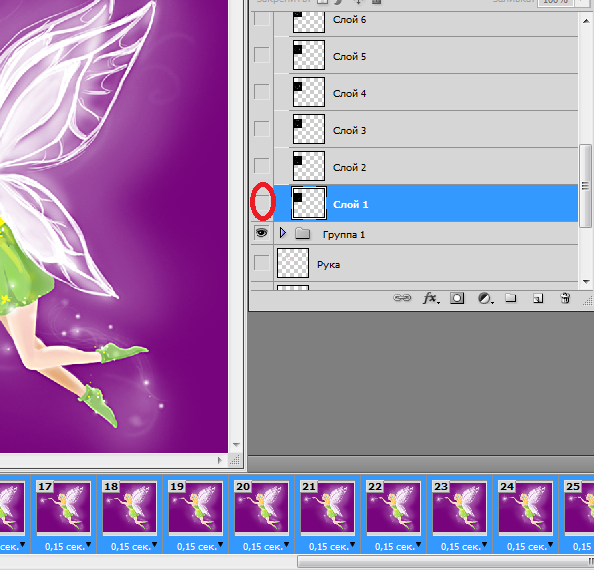Select animation frame 20 thumbnail
The image size is (594, 570).
(261, 508)
